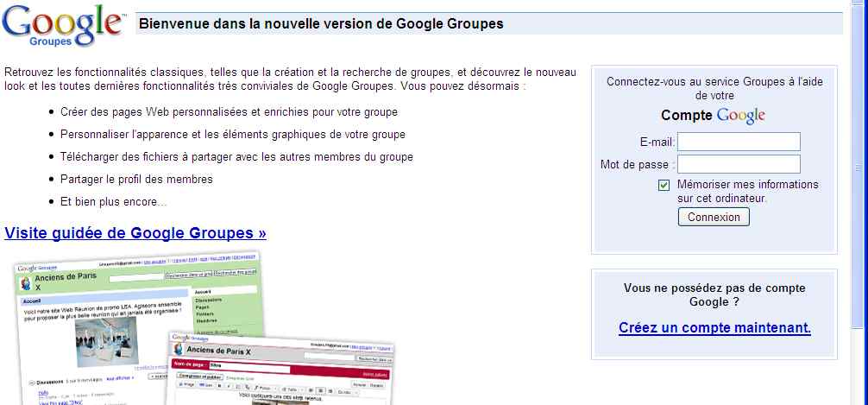Click the Connexion button
The height and width of the screenshot is (405, 868).
coord(714,218)
